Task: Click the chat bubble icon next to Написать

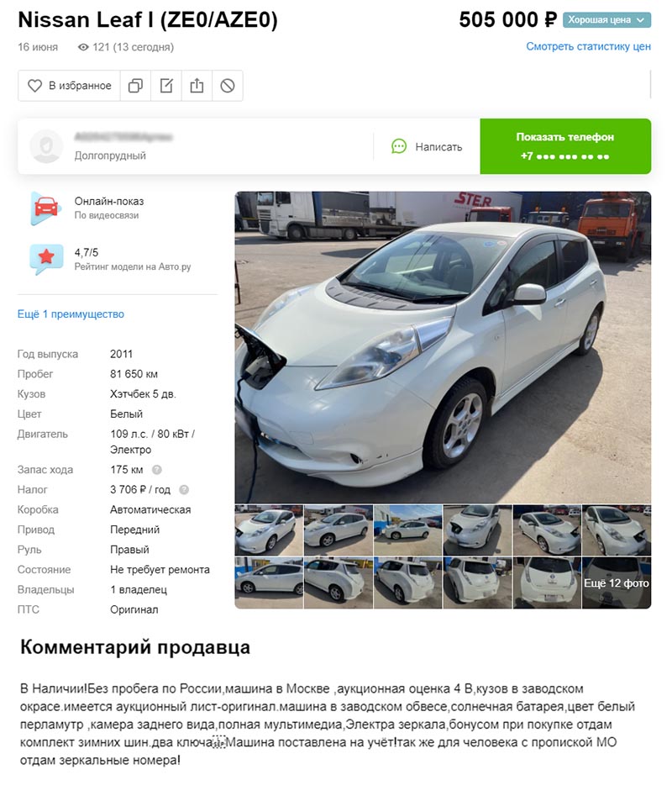Action: pyautogui.click(x=399, y=147)
